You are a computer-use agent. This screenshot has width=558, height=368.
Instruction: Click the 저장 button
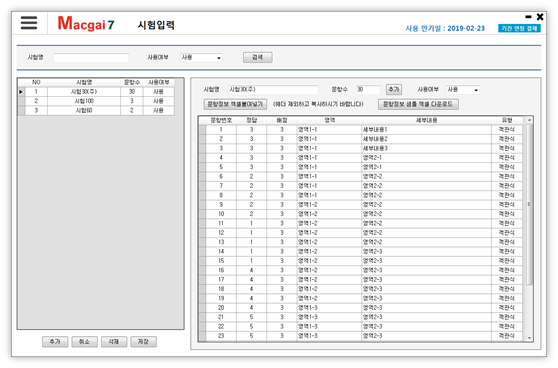tap(143, 342)
